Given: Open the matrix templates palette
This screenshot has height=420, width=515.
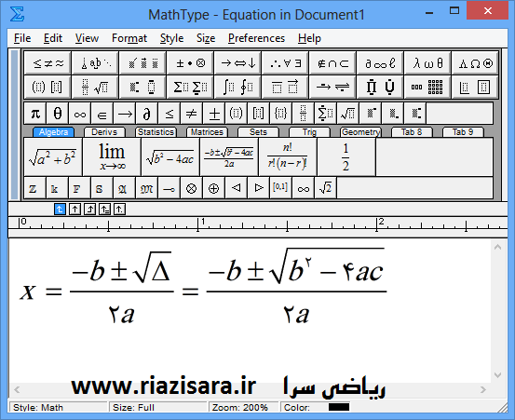Looking at the screenshot, I should tap(427, 87).
